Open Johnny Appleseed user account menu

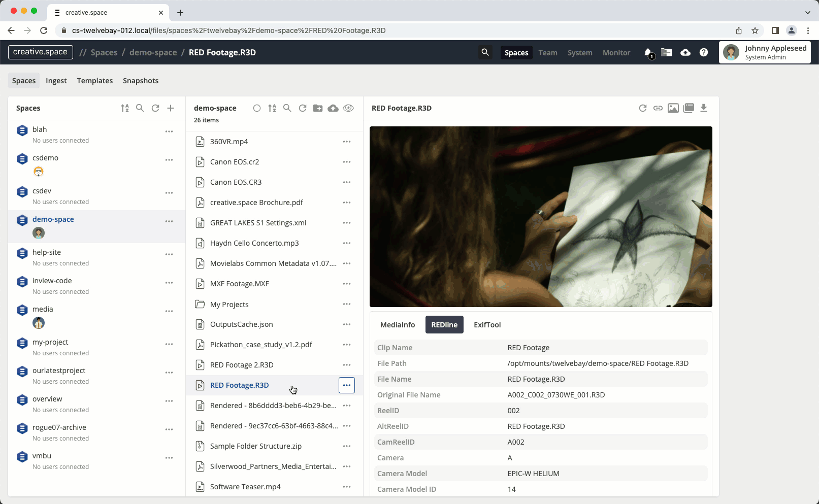pos(765,52)
